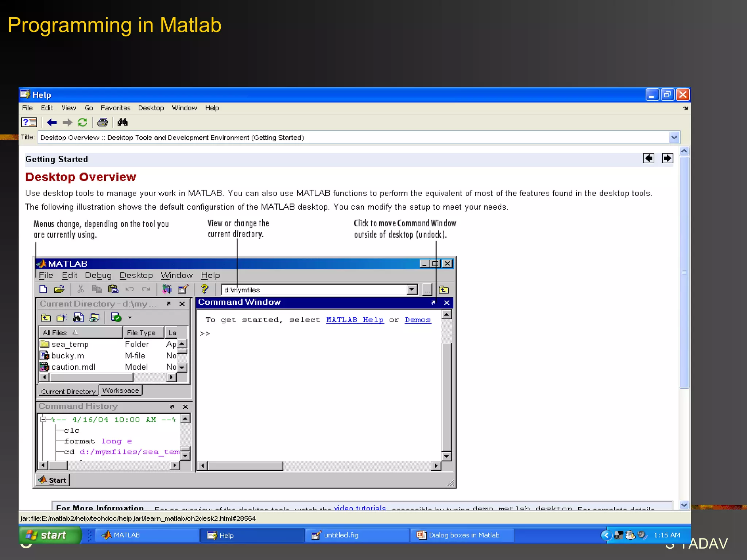Screen dimensions: 747x560
Task: Click Open file icon in MATLAB toolbar illustration
Action: [59, 289]
